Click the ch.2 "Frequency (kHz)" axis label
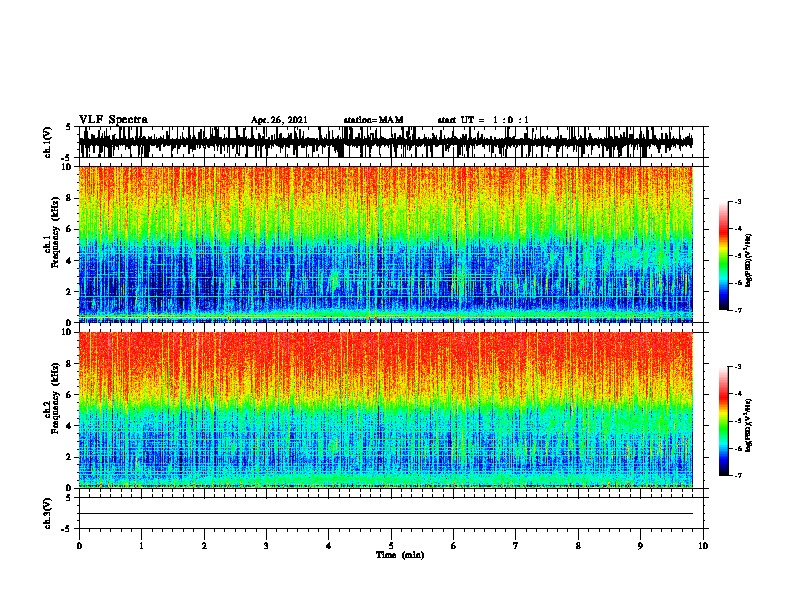The width and height of the screenshot is (792, 612). [55, 397]
